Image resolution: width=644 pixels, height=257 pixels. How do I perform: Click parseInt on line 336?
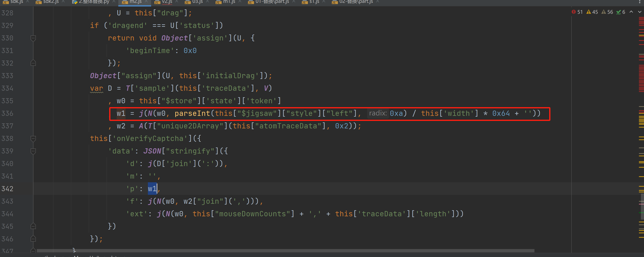(x=192, y=113)
